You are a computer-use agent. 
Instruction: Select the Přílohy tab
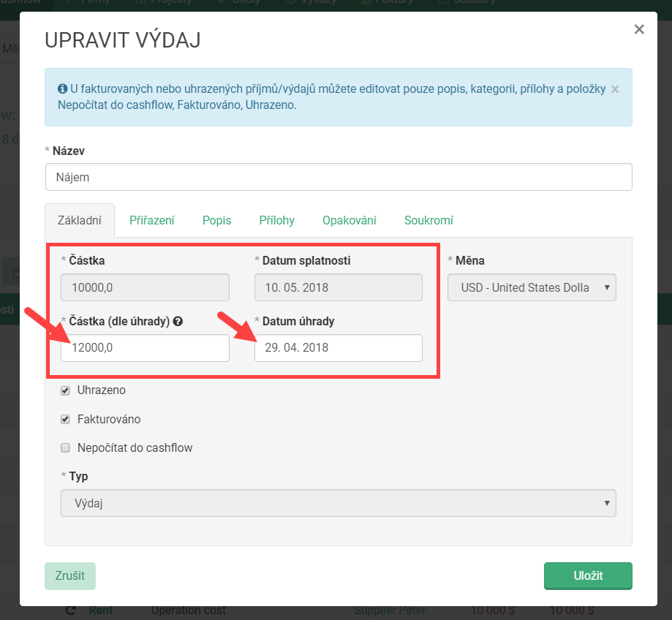click(x=276, y=220)
